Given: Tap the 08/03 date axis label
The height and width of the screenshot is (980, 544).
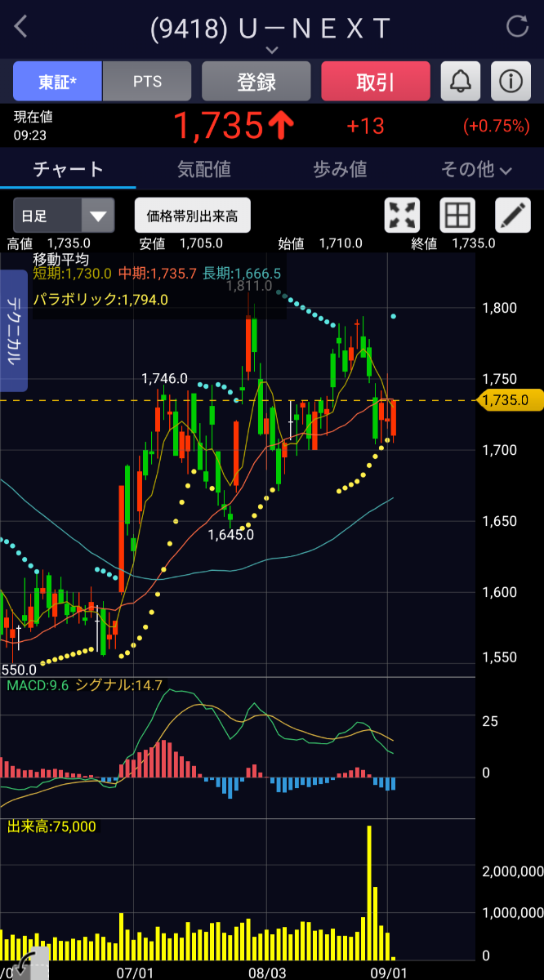Looking at the screenshot, I should (x=268, y=973).
